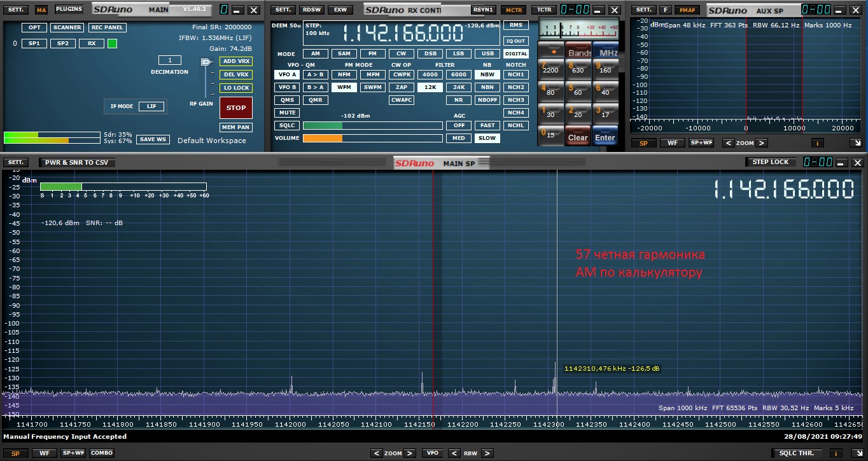Screen dimensions: 868x461
Task: Open RX Control settings SETT.
Action: pyautogui.click(x=282, y=10)
